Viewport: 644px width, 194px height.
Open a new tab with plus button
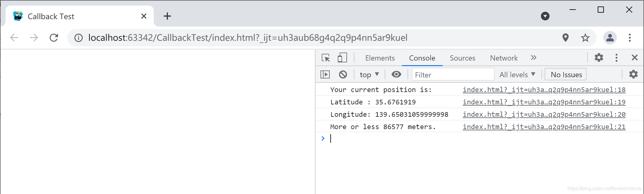tap(167, 16)
